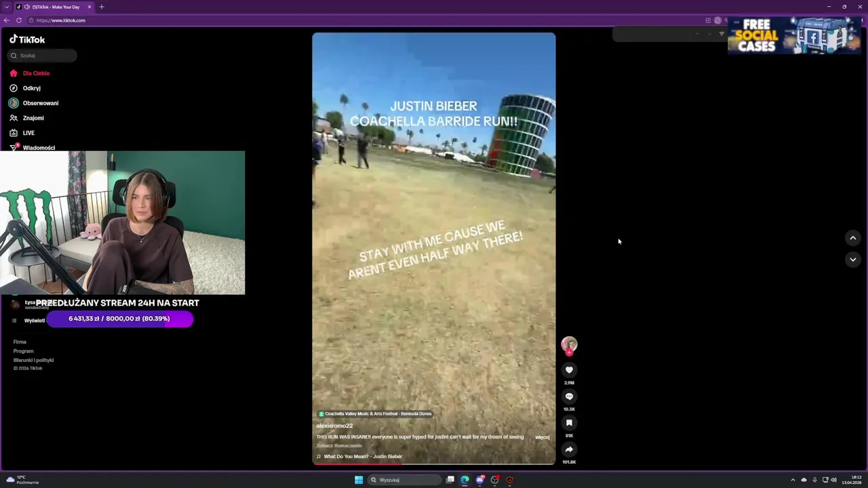The width and height of the screenshot is (868, 488).
Task: Click the taskbar Wyszukaj search box
Action: pyautogui.click(x=406, y=480)
